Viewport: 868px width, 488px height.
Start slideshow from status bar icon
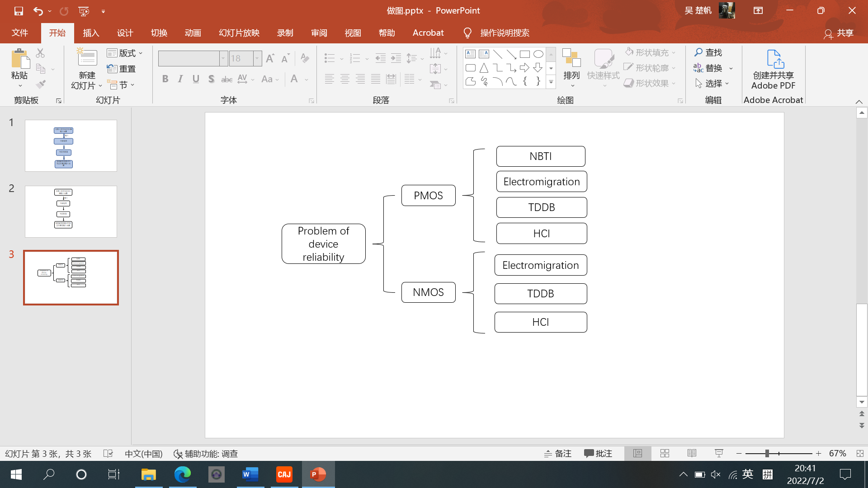719,453
